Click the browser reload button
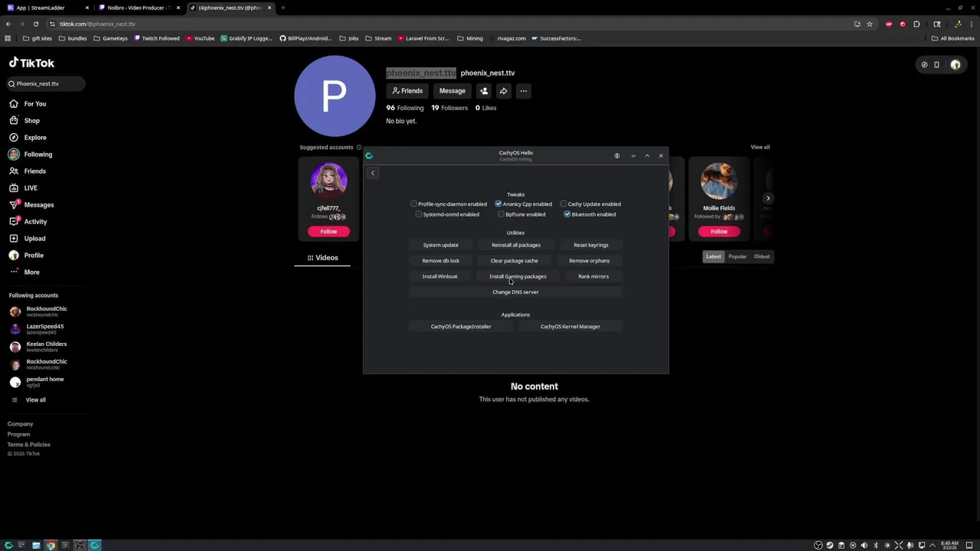 click(35, 24)
